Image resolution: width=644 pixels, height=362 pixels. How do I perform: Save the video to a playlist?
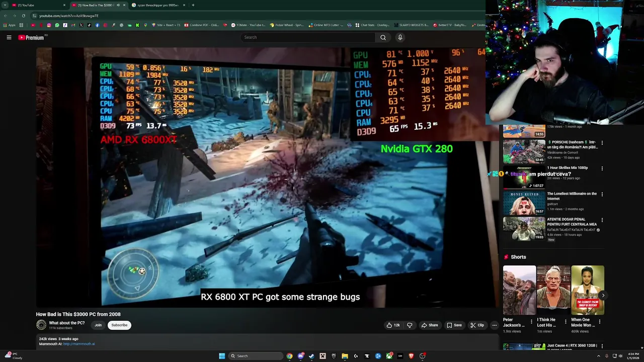454,325
